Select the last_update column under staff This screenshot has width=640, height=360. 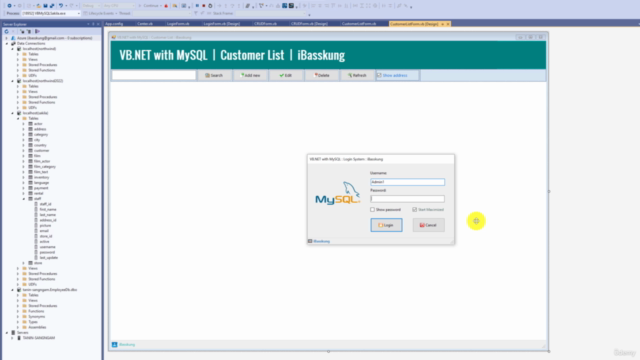tap(49, 258)
